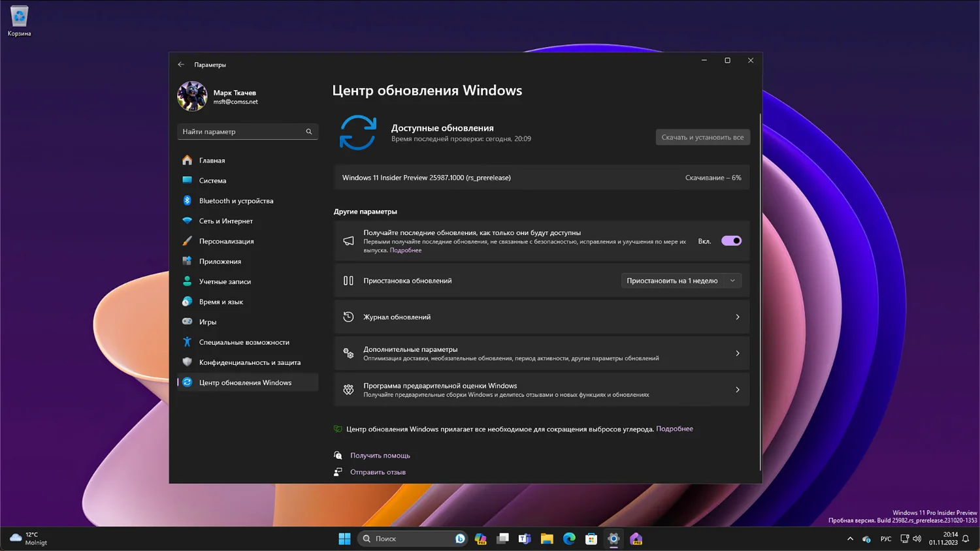The height and width of the screenshot is (551, 980).
Task: Expand Программа предварительной оценки chevron
Action: pos(738,390)
